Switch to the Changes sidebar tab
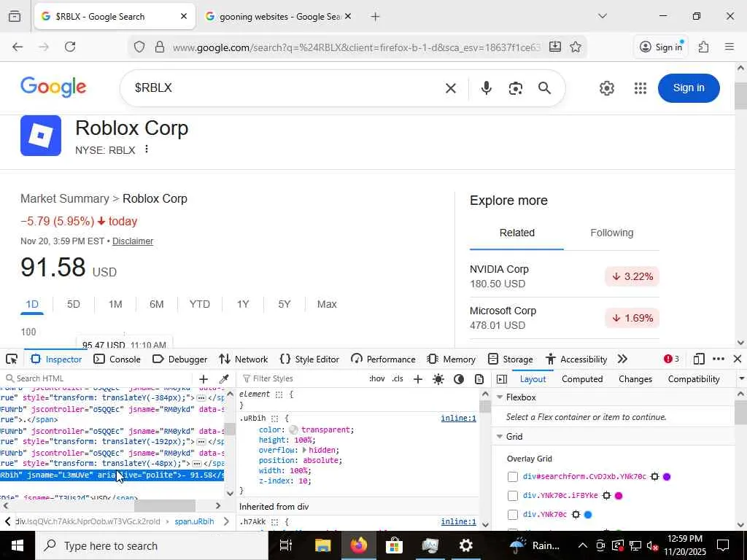Viewport: 747px width, 560px height. 635,379
